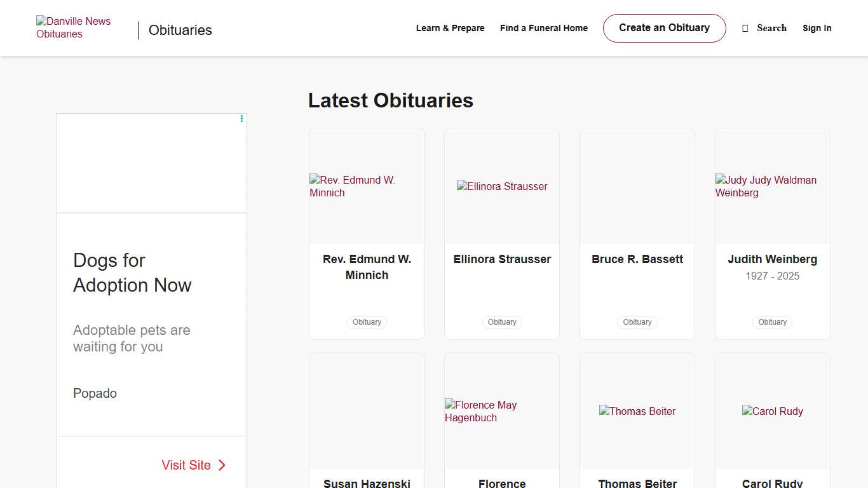Click the Sign In link
Image resolution: width=868 pixels, height=488 pixels.
pyautogui.click(x=817, y=29)
